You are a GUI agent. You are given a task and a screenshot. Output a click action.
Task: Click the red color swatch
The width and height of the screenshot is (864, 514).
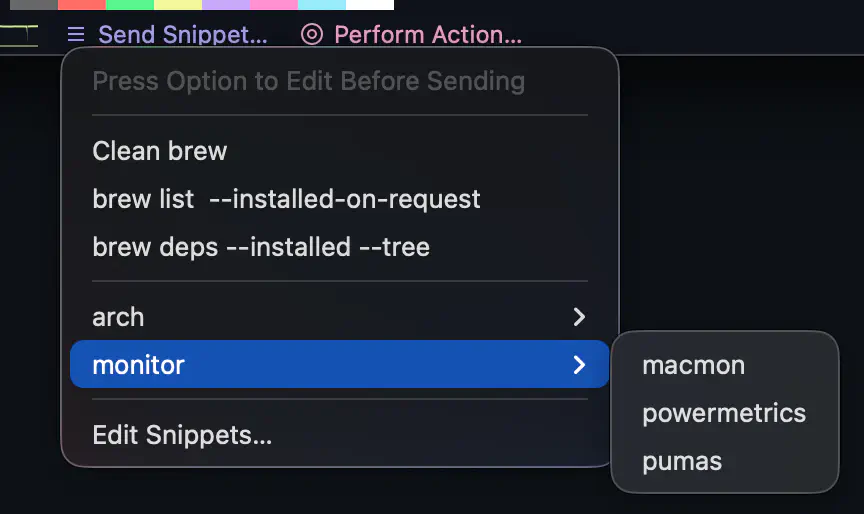tap(82, 4)
